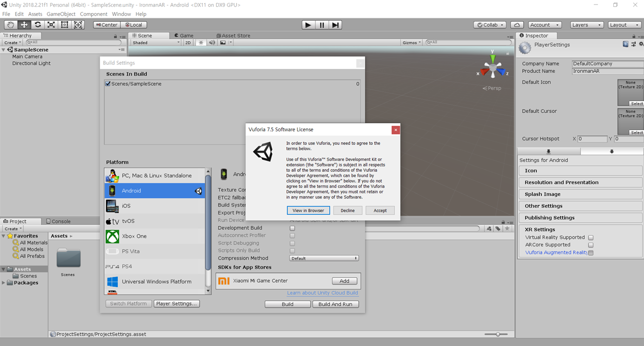Select the Rotate tool in the toolbar

click(x=38, y=25)
